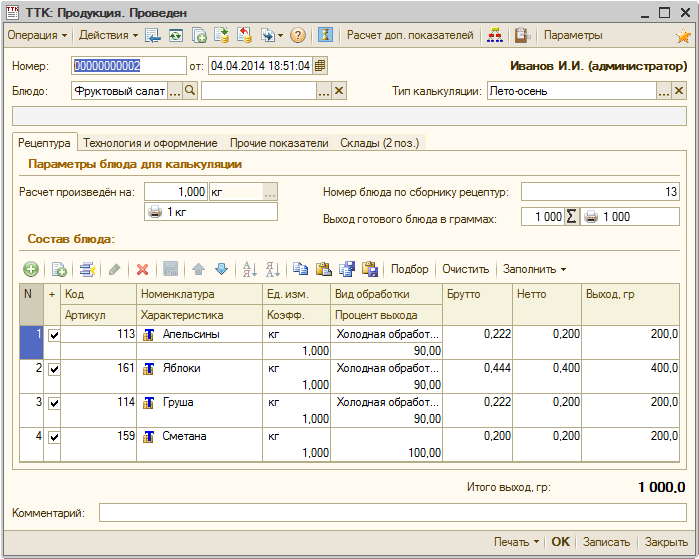Image resolution: width=699 pixels, height=559 pixels.
Task: Uncheck the checkbox in the Сметана row
Action: coord(54,437)
